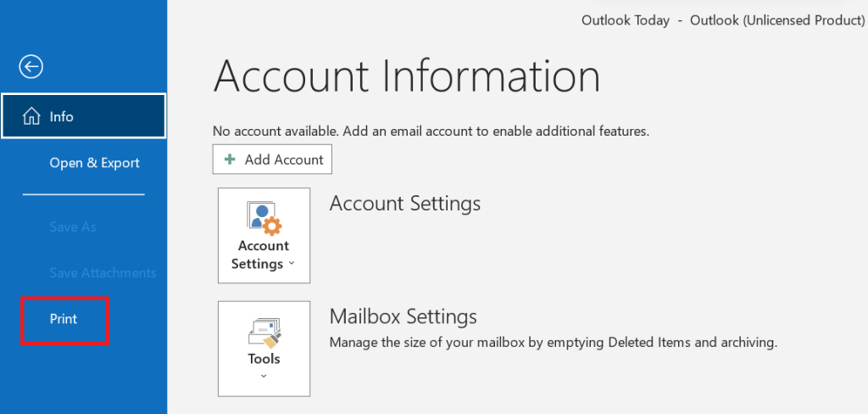
Task: Click the mailbox cleanup Tools icon
Action: tap(264, 332)
